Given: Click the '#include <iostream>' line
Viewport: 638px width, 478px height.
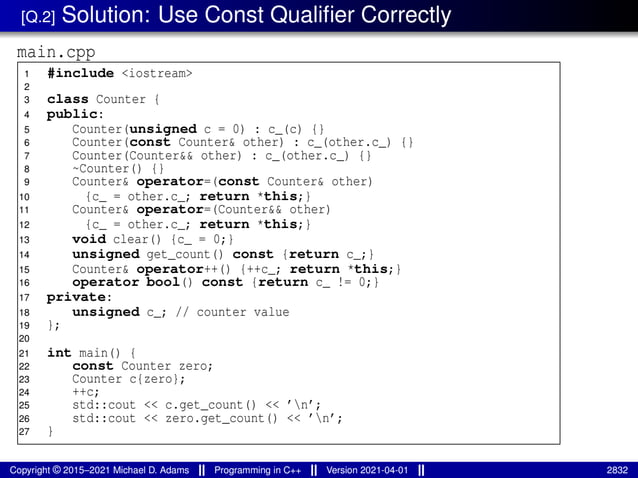Looking at the screenshot, I should [x=120, y=73].
